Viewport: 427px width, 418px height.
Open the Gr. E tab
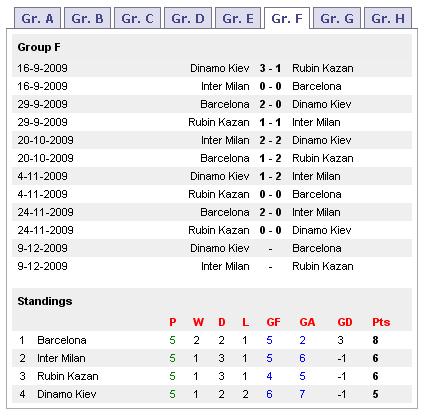[x=238, y=18]
